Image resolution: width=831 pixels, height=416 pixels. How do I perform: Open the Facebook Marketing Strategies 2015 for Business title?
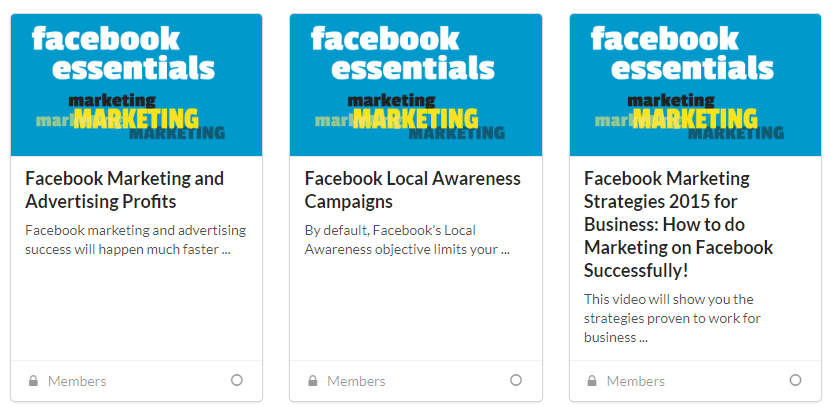pos(678,224)
